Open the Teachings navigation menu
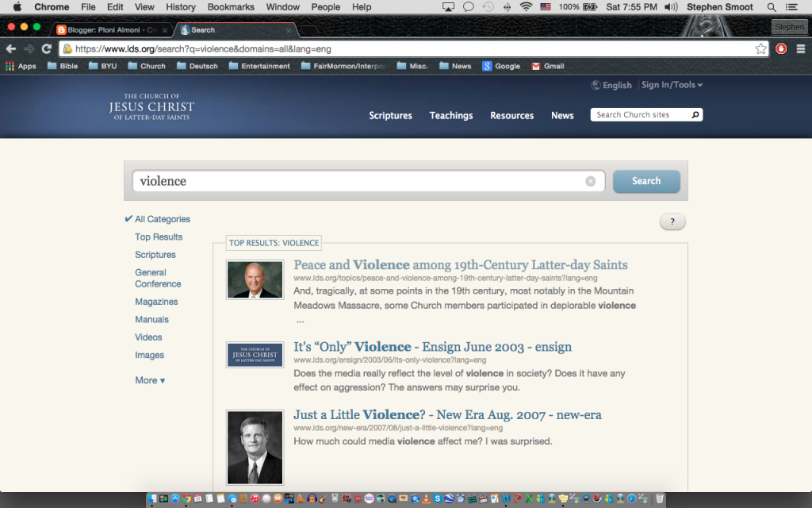 coord(451,115)
